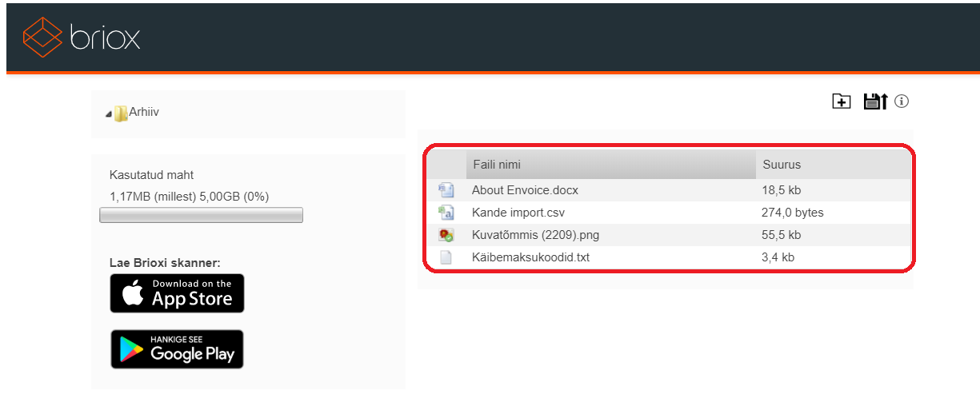The width and height of the screenshot is (980, 410).
Task: Open Käibemaksukoodid.txt file
Action: click(531, 257)
